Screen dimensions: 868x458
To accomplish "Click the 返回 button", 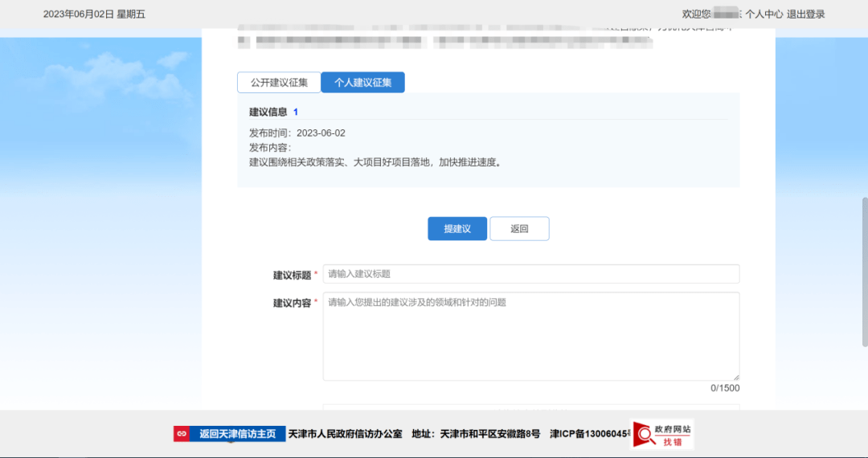I will click(519, 229).
